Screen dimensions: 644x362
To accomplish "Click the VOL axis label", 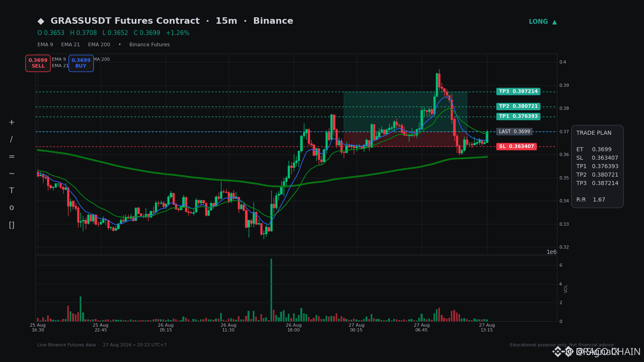I will [566, 289].
